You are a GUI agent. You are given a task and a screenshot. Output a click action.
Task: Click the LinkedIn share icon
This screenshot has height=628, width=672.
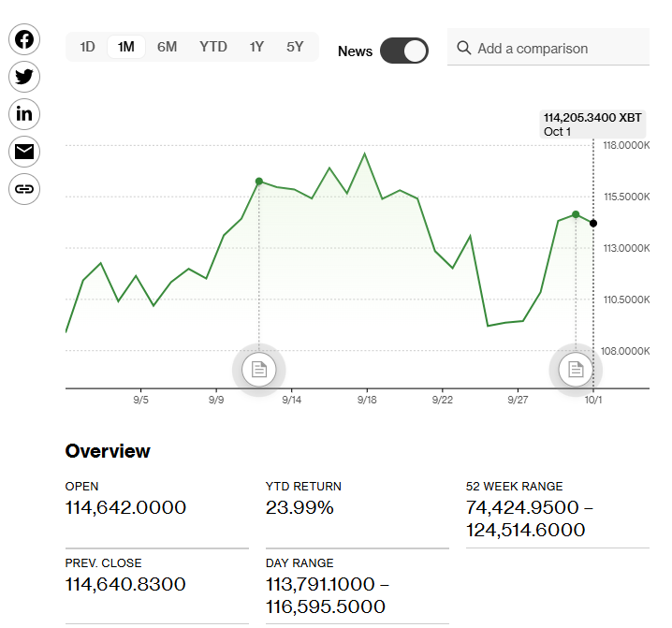coord(24,114)
